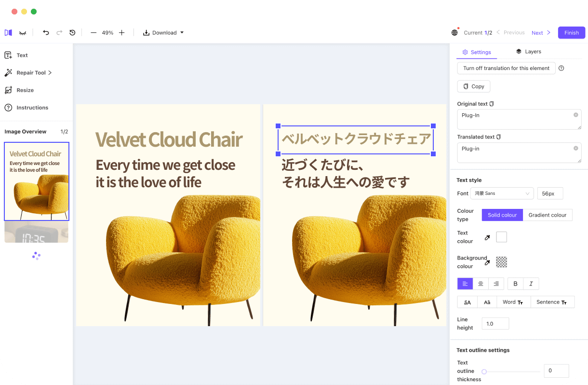Focus the Translated text input
Image resolution: width=588 pixels, height=385 pixels.
coord(519,152)
